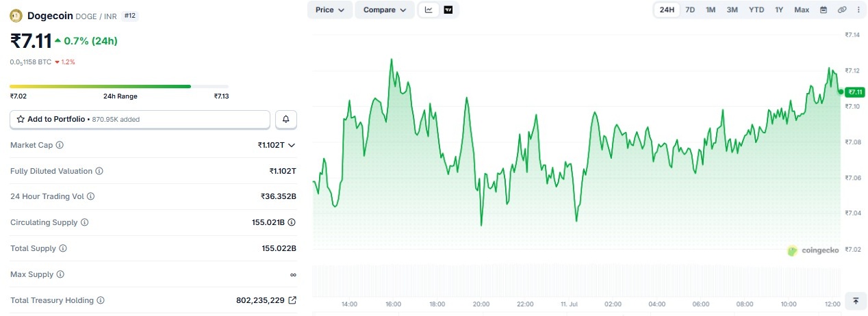Screen dimensions: 868x316
Task: Click the 155.022B total supply value
Action: (279, 248)
